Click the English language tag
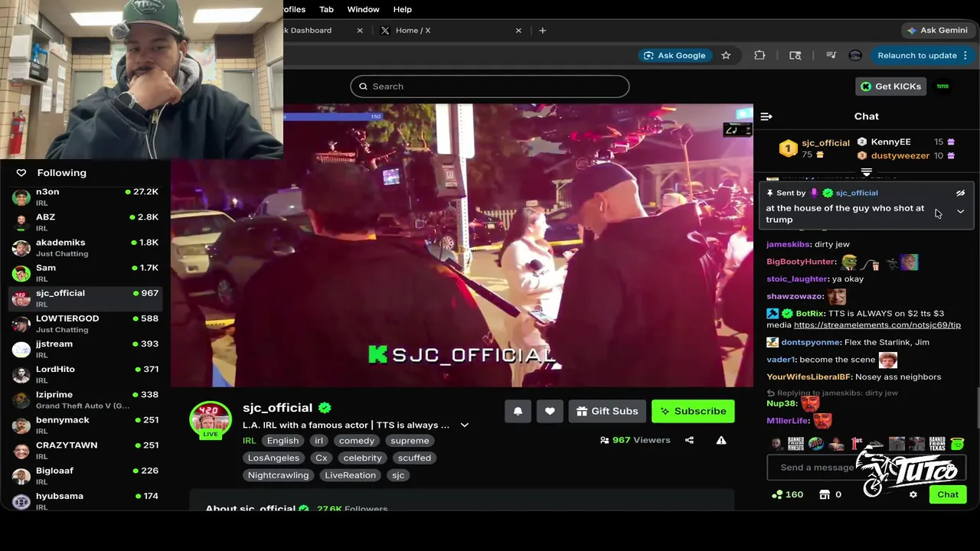Image resolution: width=980 pixels, height=551 pixels. [x=283, y=441]
